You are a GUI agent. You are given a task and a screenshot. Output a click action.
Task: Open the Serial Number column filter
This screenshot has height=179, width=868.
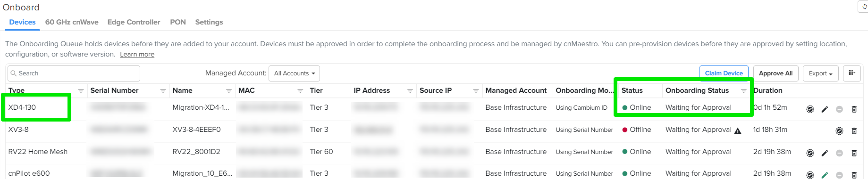pyautogui.click(x=163, y=90)
